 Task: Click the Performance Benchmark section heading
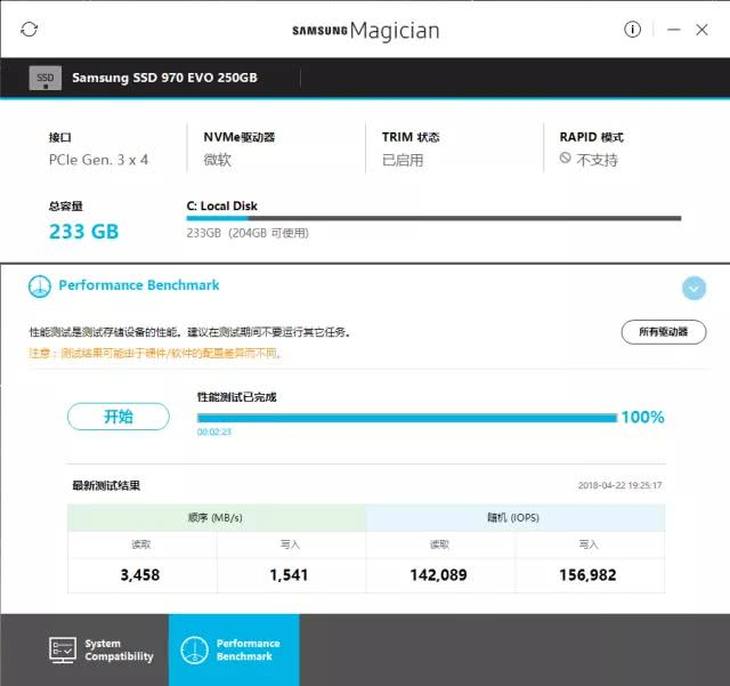click(x=139, y=285)
